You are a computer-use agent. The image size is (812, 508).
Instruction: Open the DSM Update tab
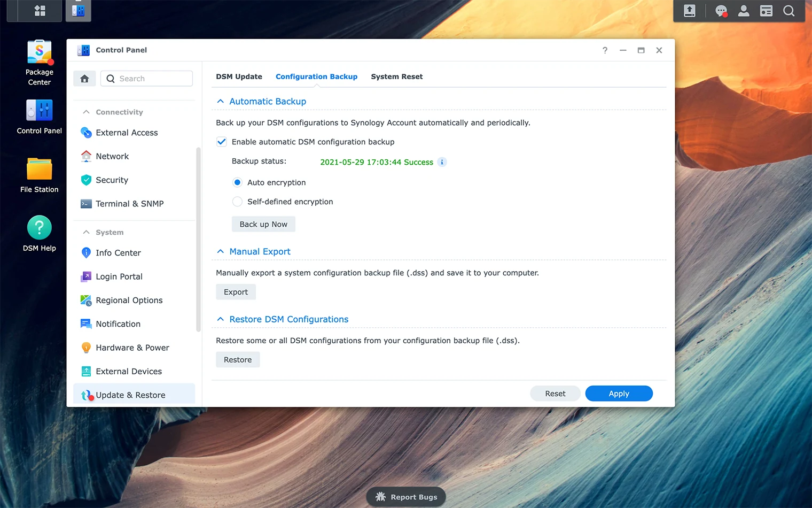(x=239, y=76)
